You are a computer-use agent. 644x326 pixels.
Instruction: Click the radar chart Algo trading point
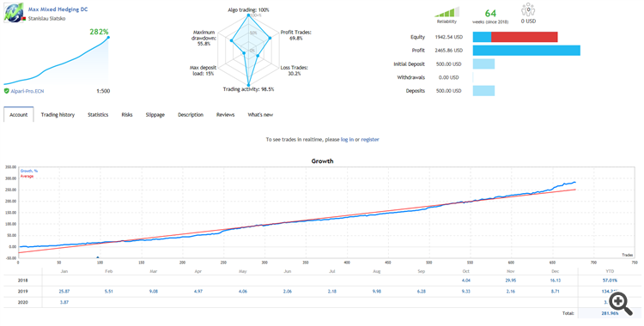248,15
